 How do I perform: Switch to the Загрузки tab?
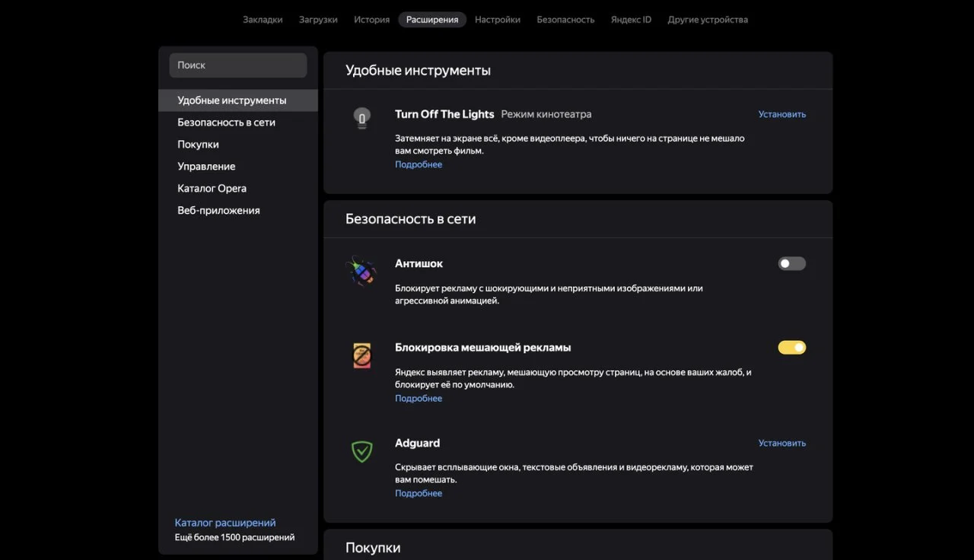318,20
